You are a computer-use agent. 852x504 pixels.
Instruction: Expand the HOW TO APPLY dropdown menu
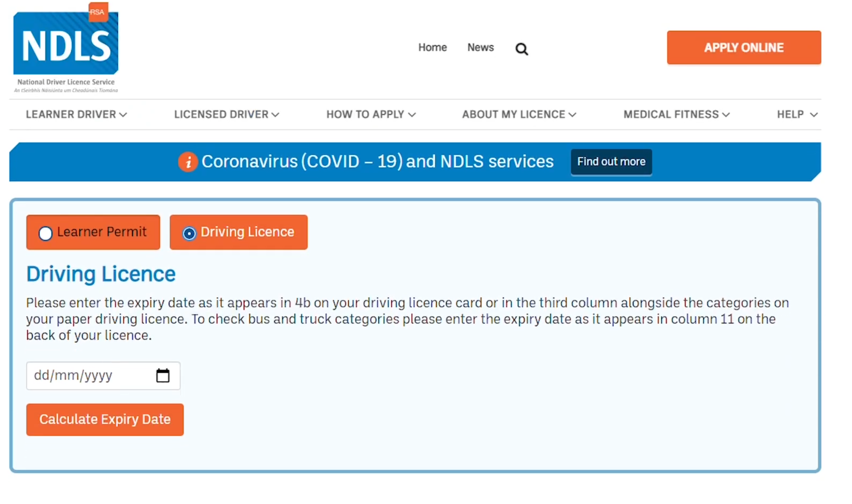pos(370,114)
